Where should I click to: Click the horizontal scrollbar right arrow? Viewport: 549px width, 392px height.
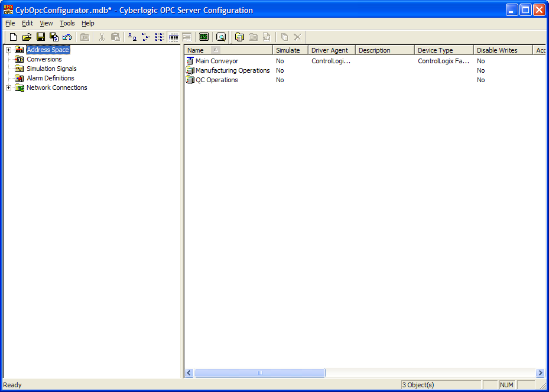(x=540, y=373)
